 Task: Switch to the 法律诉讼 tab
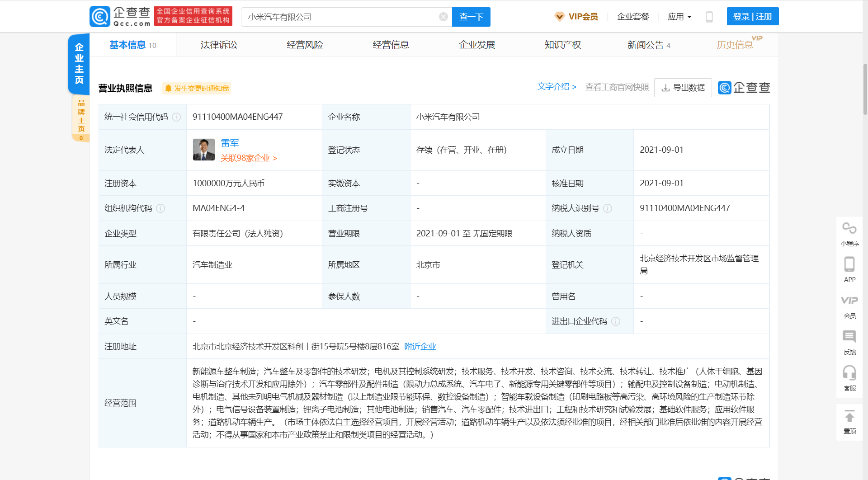pos(219,45)
